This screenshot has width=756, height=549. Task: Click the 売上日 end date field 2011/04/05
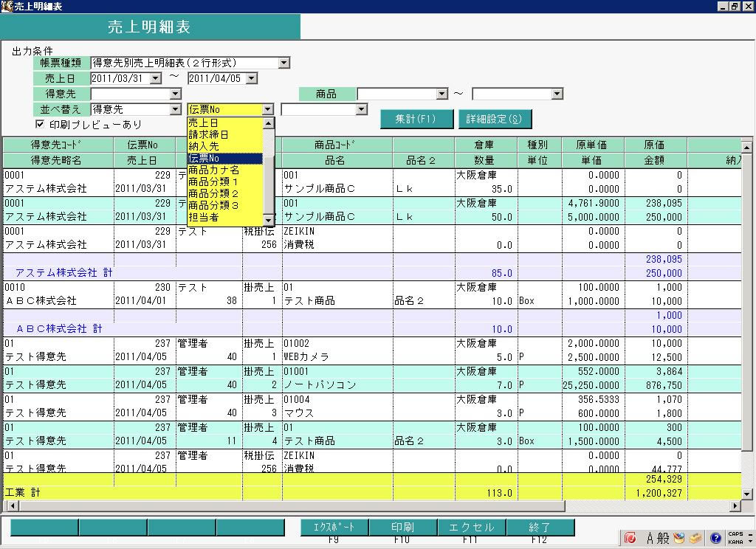tap(216, 78)
